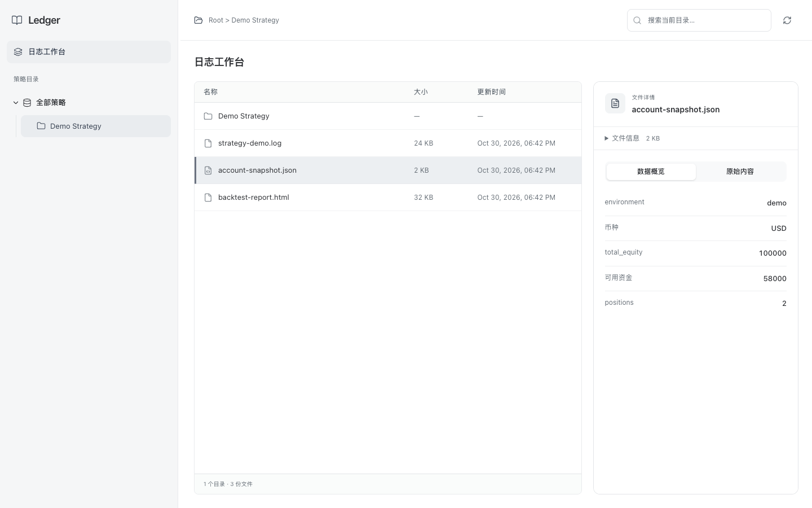Select the account-snapshot.json file name in table

257,170
